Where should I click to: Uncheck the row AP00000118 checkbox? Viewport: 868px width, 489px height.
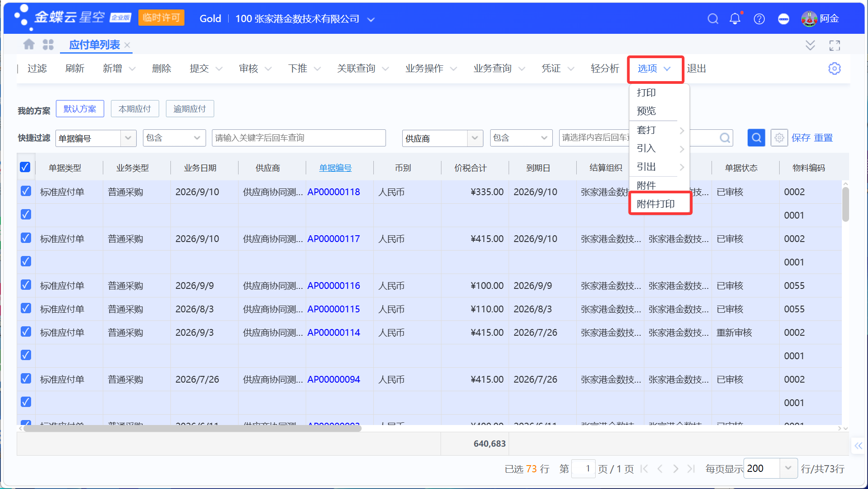(x=26, y=191)
